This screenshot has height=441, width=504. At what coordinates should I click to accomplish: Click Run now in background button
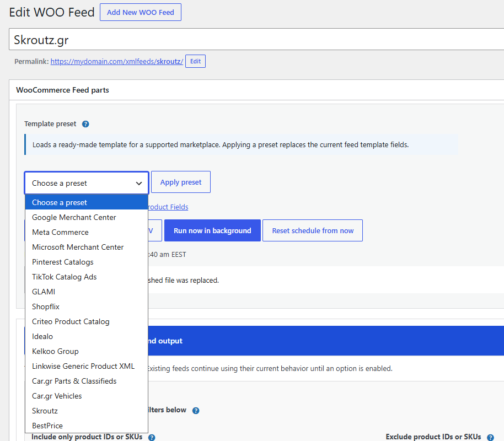click(212, 230)
